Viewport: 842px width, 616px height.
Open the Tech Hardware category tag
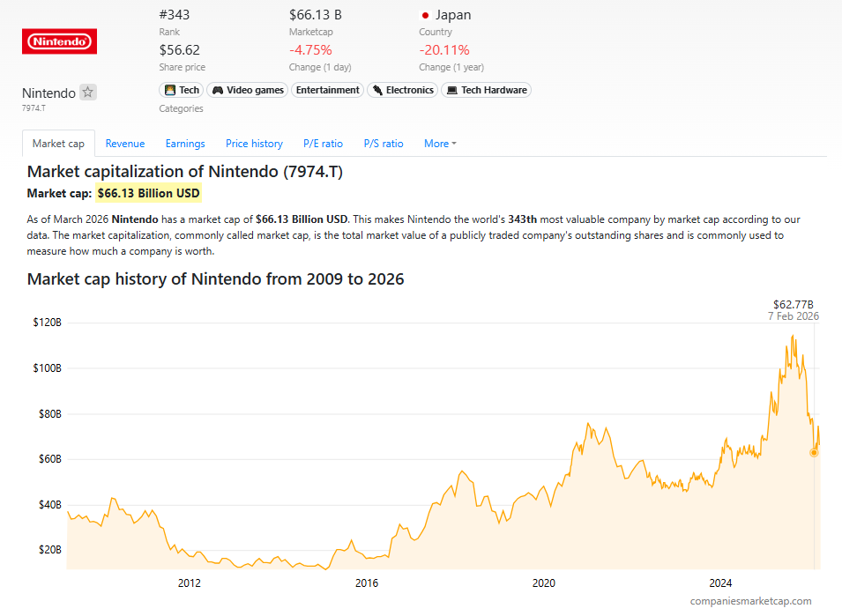(486, 90)
